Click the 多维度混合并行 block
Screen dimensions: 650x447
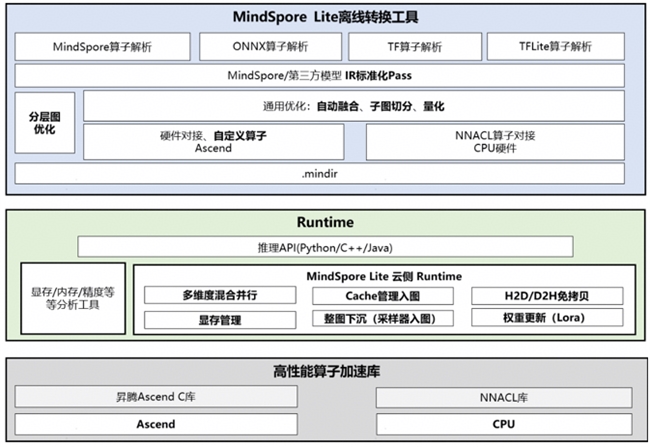pyautogui.click(x=220, y=296)
